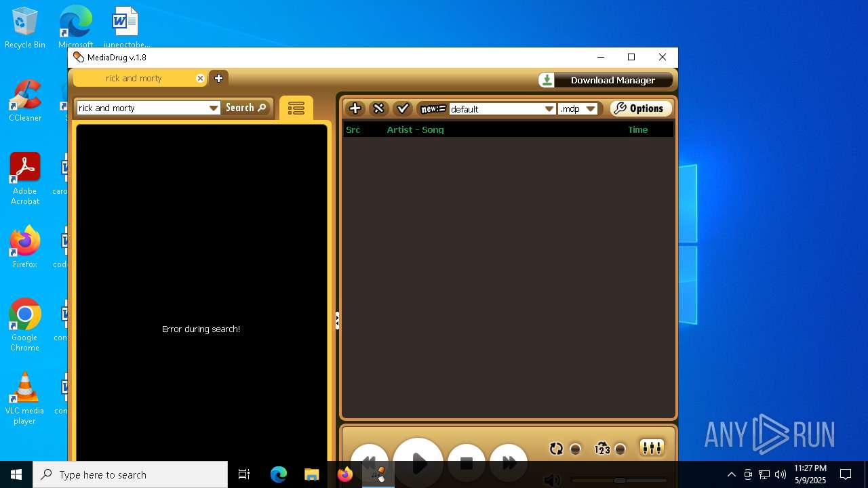Switch to the 'rick and morty' tab
The height and width of the screenshot is (488, 868).
134,78
